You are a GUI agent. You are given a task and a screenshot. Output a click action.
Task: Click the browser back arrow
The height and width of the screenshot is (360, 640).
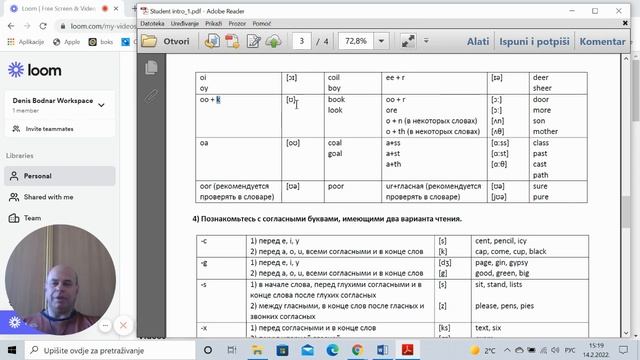coord(11,26)
